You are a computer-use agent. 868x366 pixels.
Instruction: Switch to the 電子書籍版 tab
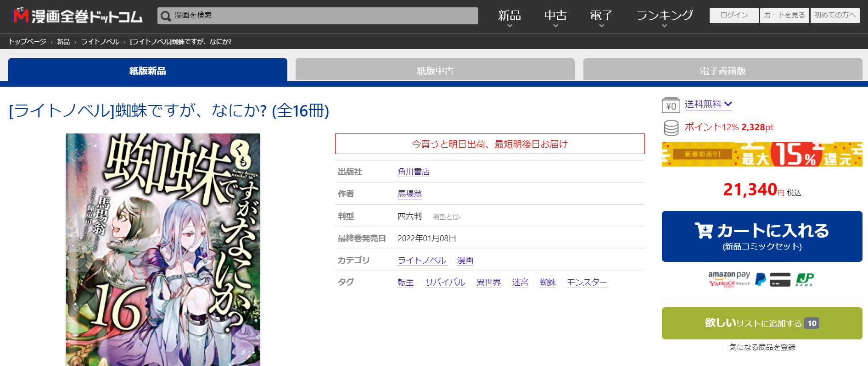[x=723, y=70]
